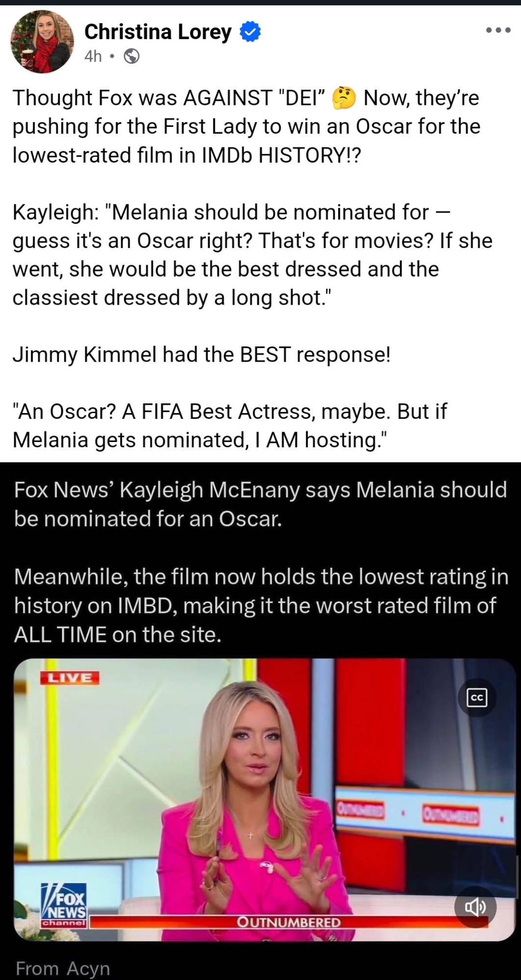Screen dimensions: 521x980
Task: Tap the 'Meanwhile, the film' caption paragraph
Action: point(261,606)
